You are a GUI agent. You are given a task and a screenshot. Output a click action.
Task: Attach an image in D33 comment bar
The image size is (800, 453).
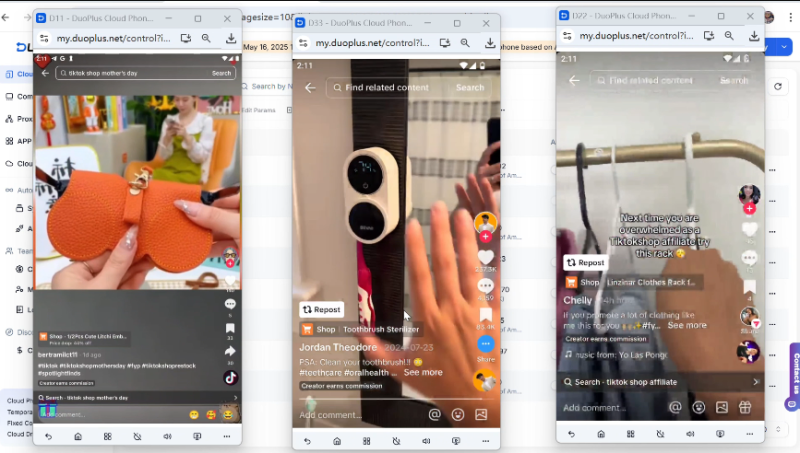(481, 414)
